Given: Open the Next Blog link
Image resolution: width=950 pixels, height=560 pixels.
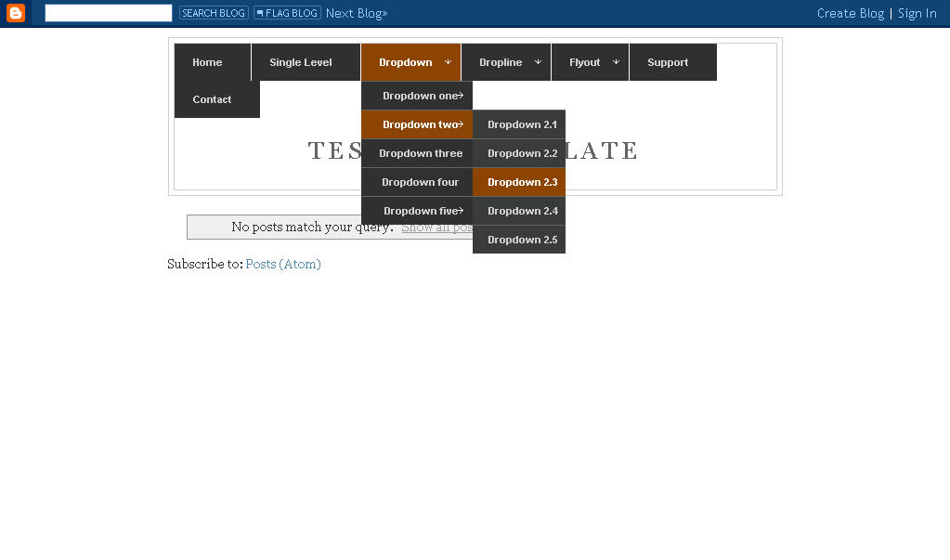Looking at the screenshot, I should 357,13.
